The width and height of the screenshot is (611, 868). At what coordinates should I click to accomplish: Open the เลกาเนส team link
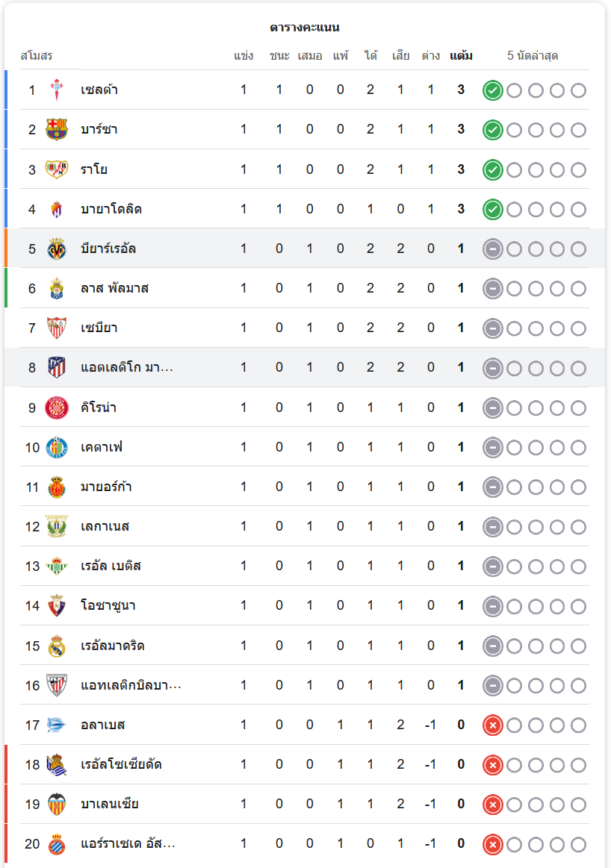point(105,526)
